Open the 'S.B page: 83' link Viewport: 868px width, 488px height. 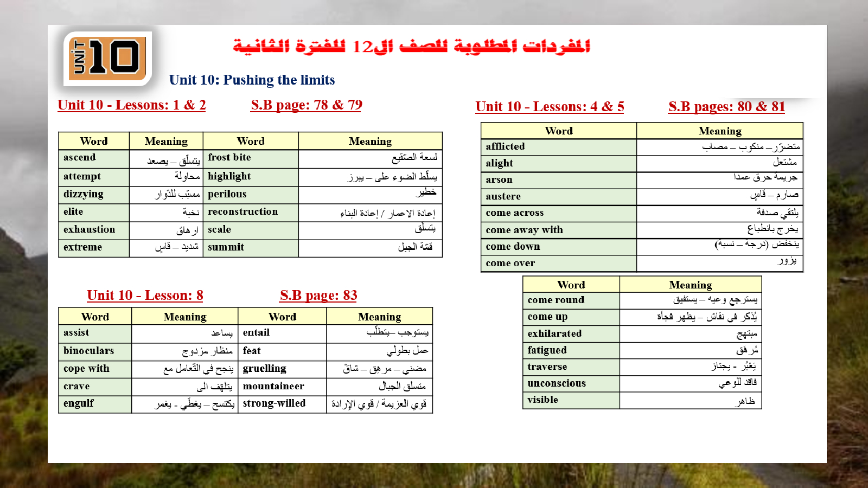click(318, 296)
